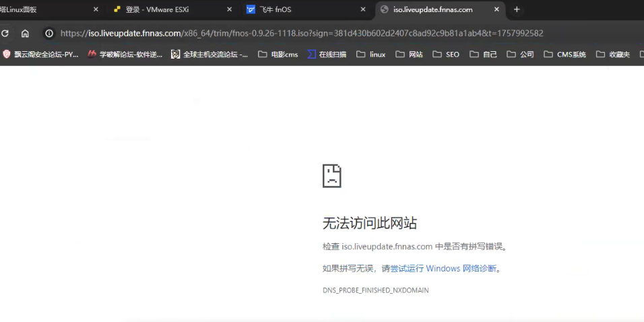This screenshot has width=644, height=322.
Task: Click the address bar URL field
Action: click(302, 33)
